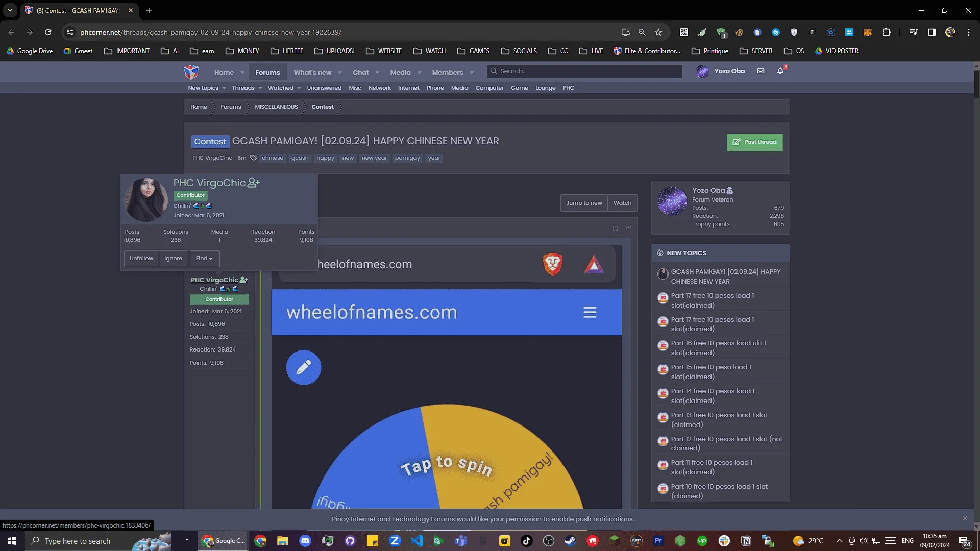
Task: Click the MISCELLANEOUS breadcrumb
Action: coord(276,107)
